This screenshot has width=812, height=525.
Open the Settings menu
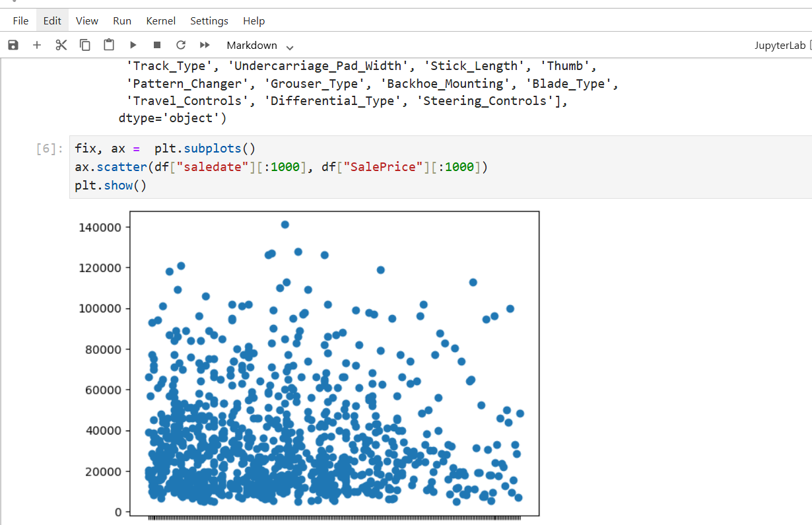pyautogui.click(x=209, y=20)
